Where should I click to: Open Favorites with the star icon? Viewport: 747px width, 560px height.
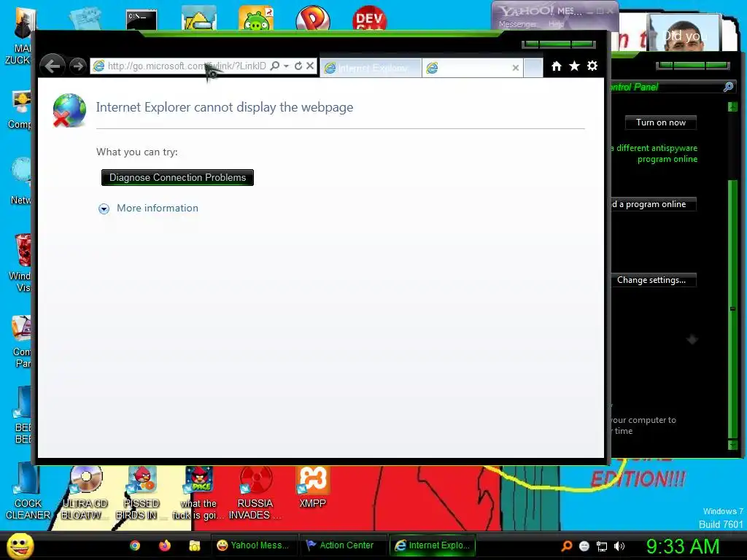point(575,66)
